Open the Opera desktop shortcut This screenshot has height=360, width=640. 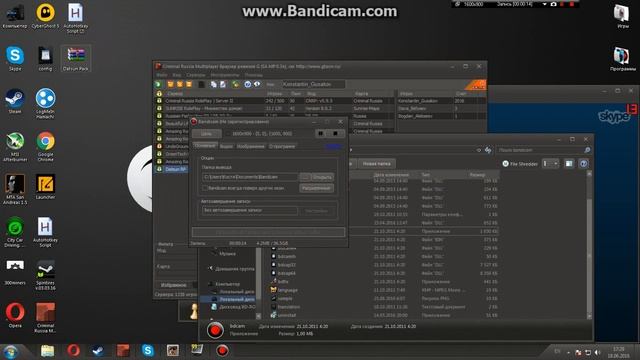15,316
